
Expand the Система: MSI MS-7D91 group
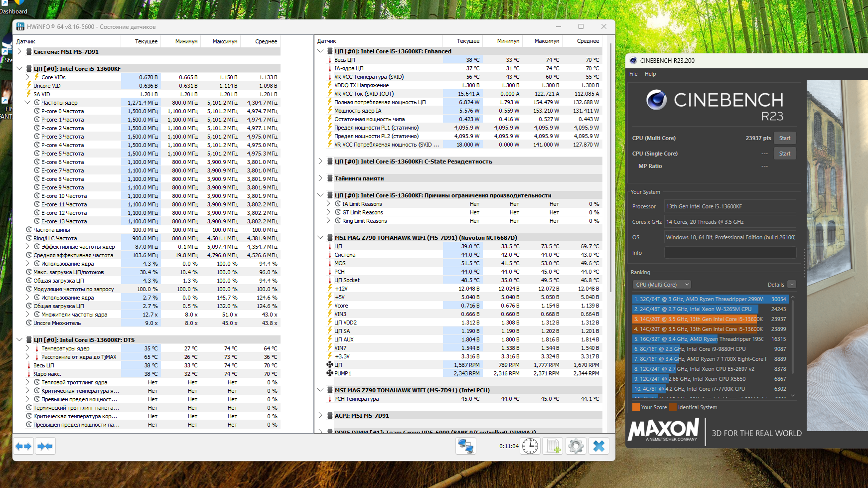coord(19,51)
